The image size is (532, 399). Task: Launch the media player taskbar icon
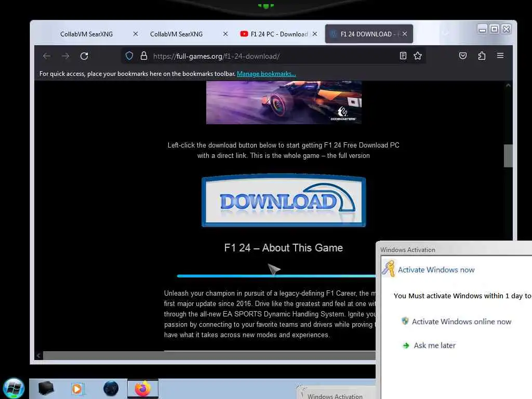pos(77,389)
